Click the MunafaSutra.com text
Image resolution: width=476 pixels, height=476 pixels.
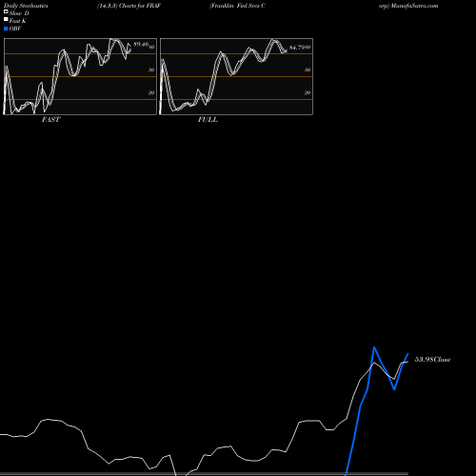tap(414, 6)
